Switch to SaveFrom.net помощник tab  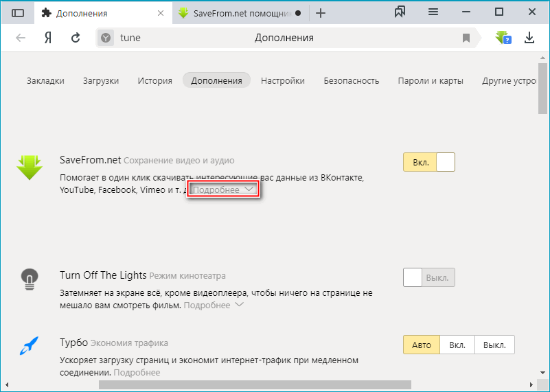pyautogui.click(x=240, y=13)
